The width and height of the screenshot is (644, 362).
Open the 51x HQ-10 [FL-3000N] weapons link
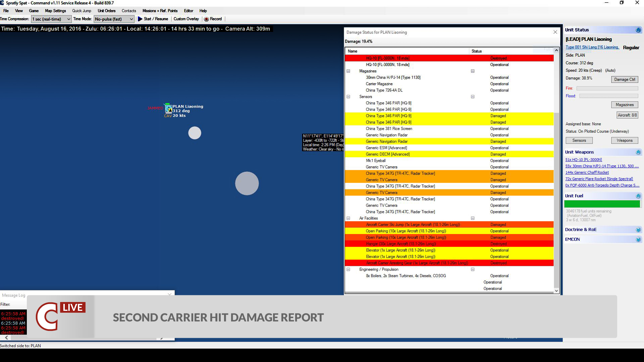[x=584, y=160]
